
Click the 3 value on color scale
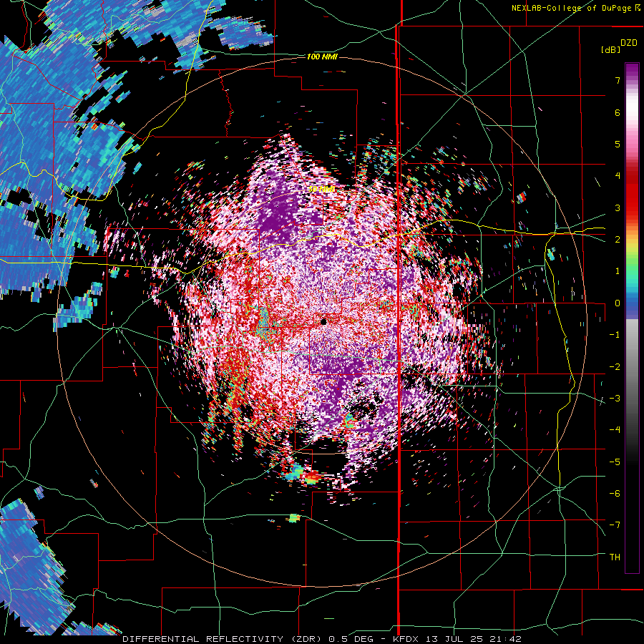[618, 208]
